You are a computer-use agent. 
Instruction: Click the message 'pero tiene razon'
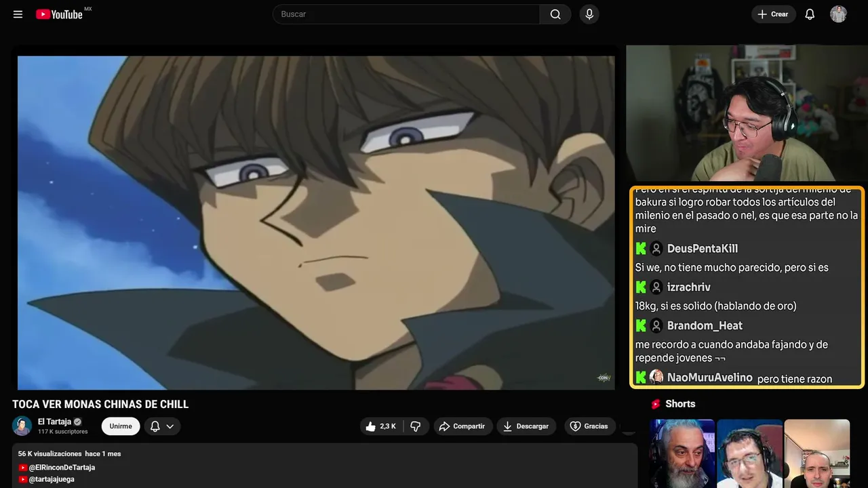795,379
